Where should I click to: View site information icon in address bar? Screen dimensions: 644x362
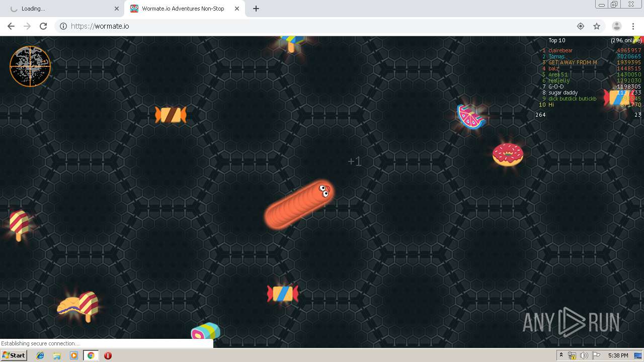click(63, 26)
